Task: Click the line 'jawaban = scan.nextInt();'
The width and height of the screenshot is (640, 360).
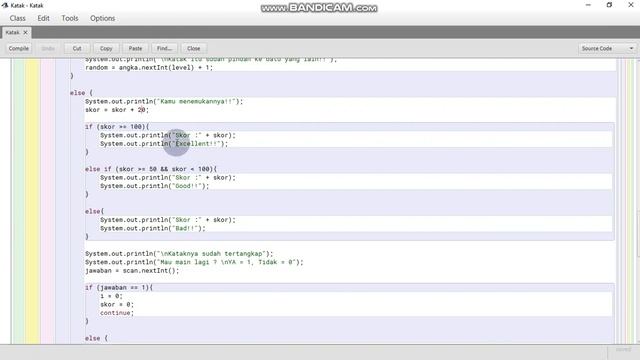Action: pyautogui.click(x=132, y=271)
